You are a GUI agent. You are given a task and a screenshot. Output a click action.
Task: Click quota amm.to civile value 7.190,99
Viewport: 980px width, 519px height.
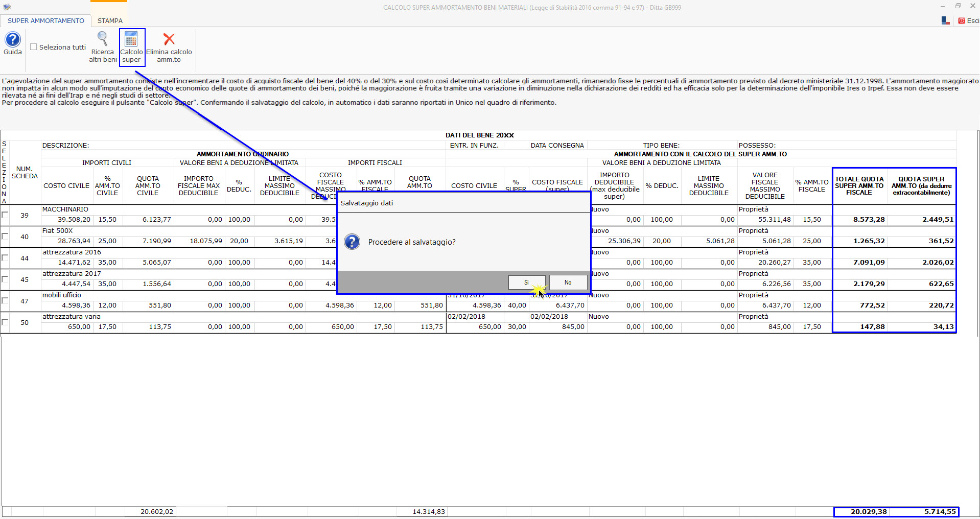[157, 241]
